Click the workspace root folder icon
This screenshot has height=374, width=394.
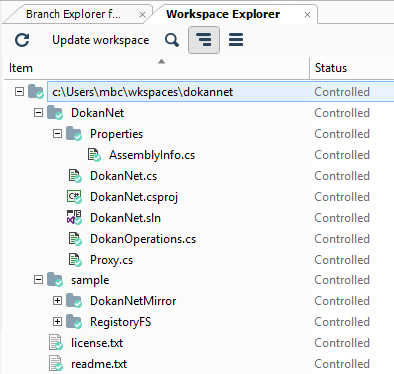coord(36,92)
